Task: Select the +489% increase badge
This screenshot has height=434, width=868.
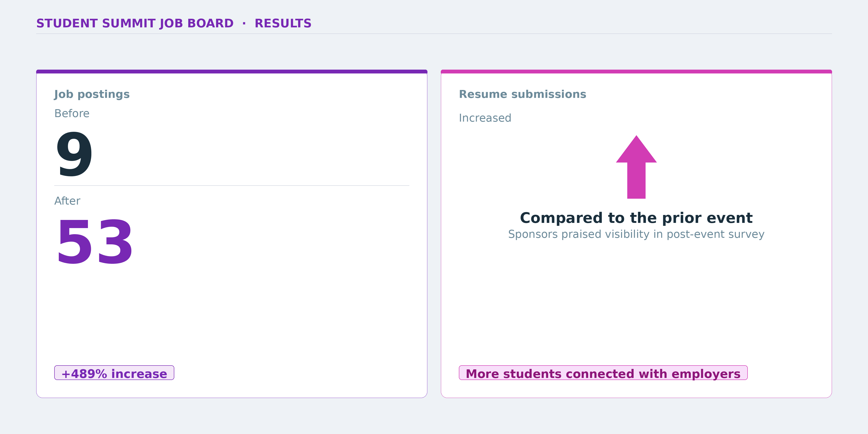Action: 114,373
